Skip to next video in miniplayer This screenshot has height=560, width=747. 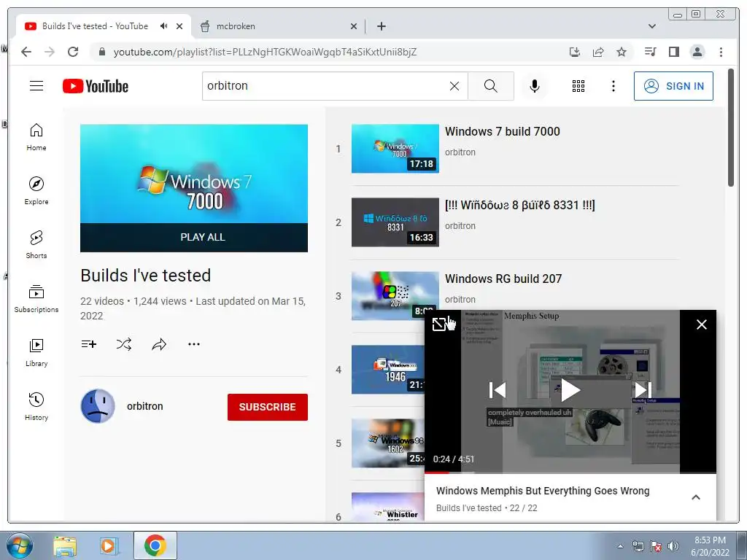(643, 391)
